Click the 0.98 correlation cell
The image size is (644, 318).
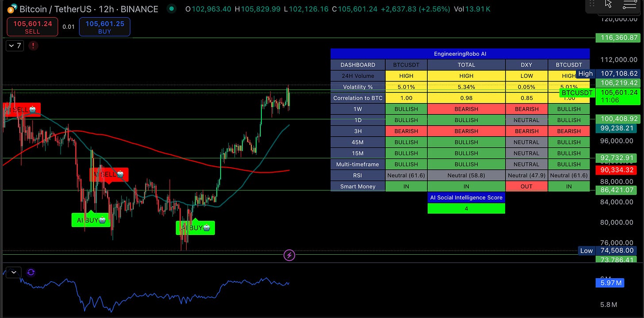pyautogui.click(x=466, y=98)
